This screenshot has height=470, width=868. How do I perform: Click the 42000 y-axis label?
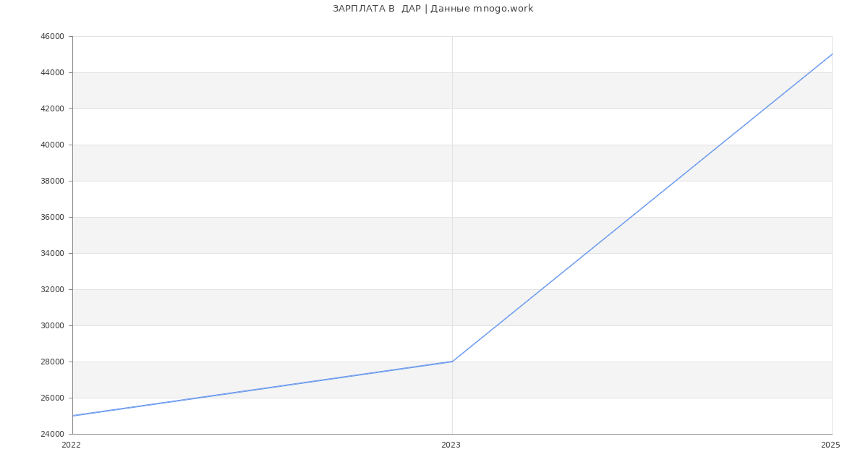click(x=53, y=108)
